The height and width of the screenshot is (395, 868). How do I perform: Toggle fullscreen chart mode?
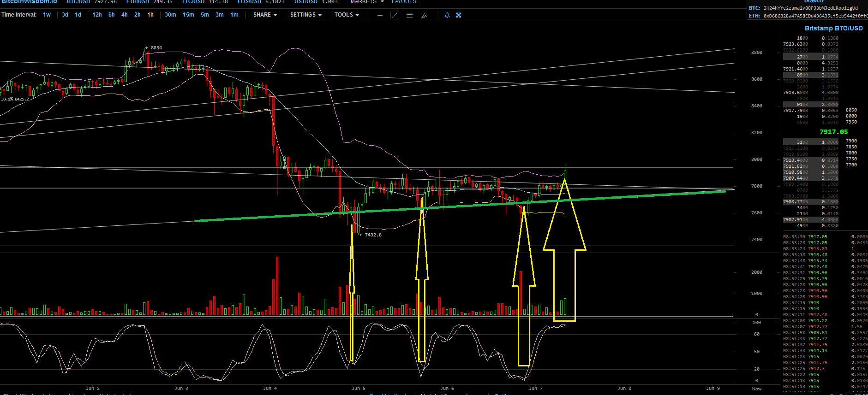click(x=459, y=15)
